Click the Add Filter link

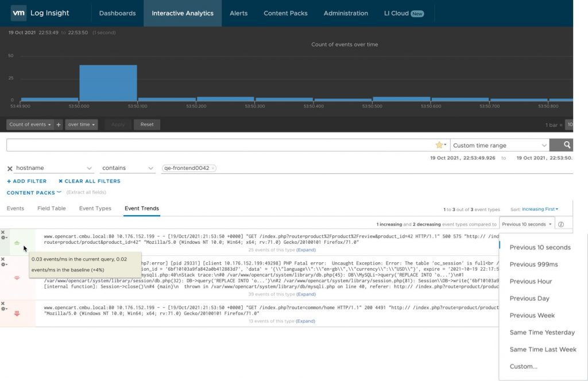(26, 181)
